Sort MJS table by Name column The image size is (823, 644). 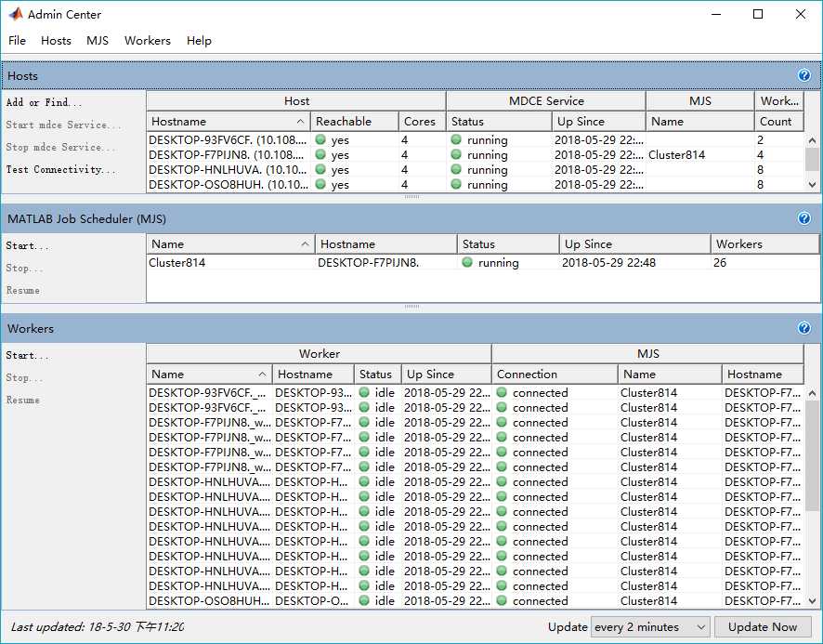[230, 244]
